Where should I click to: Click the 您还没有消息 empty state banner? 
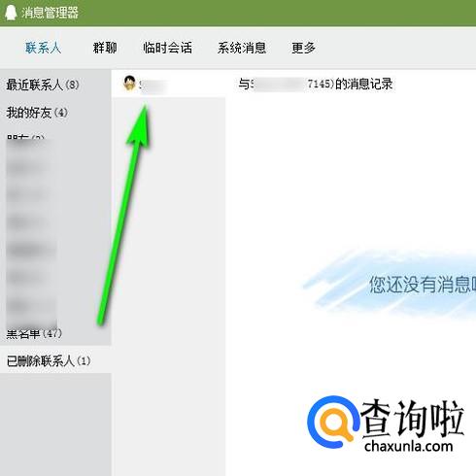(390, 285)
